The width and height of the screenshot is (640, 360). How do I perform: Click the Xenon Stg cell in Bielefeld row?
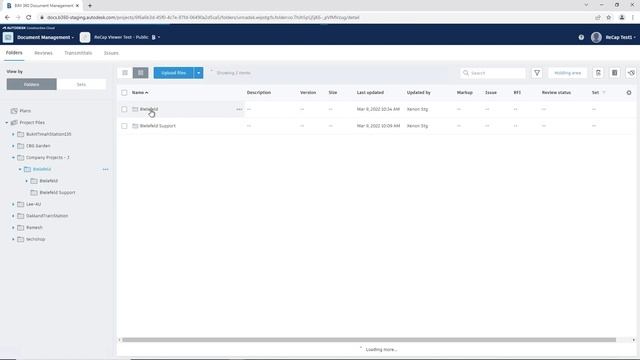tap(417, 109)
